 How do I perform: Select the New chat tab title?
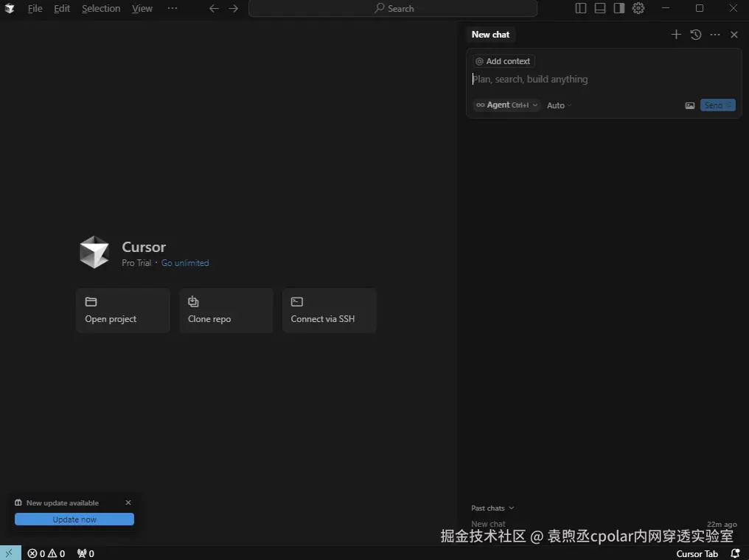click(x=490, y=35)
